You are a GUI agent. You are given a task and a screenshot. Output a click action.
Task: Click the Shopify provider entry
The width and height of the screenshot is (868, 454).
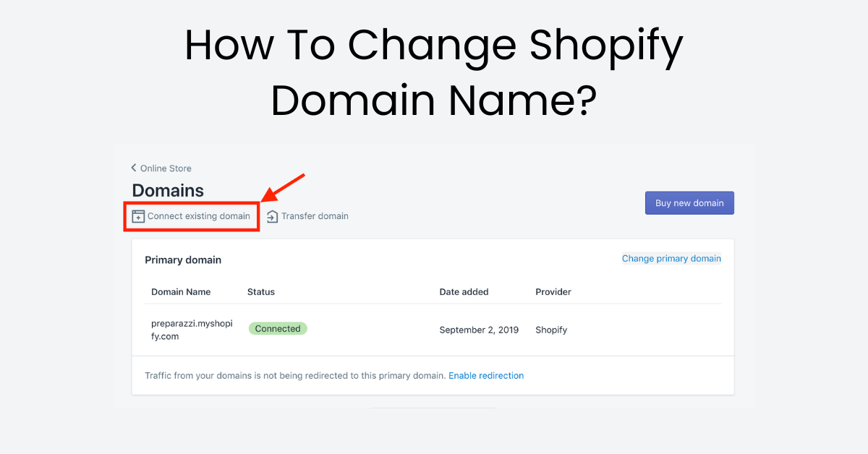click(551, 330)
